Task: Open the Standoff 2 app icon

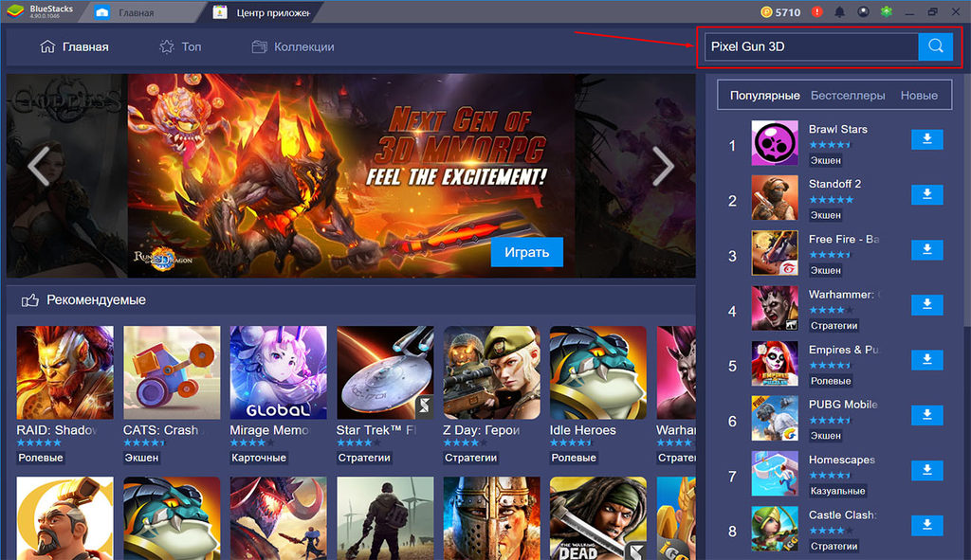Action: pyautogui.click(x=775, y=198)
